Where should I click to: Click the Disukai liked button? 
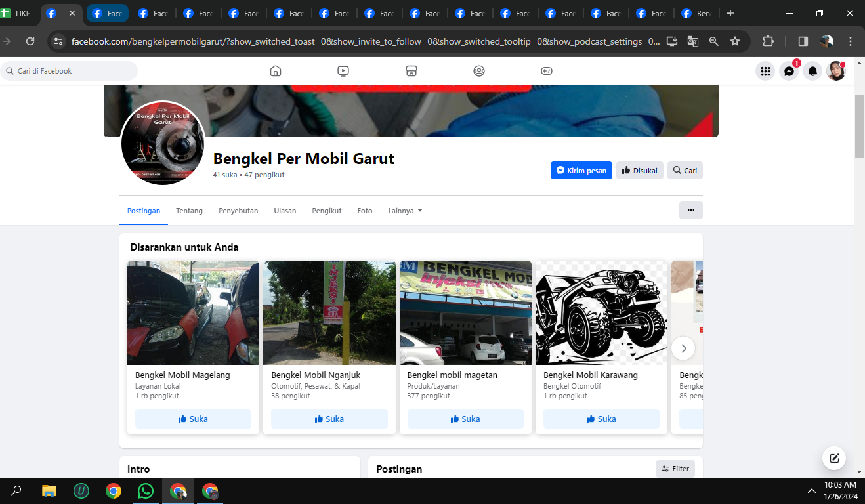[640, 171]
